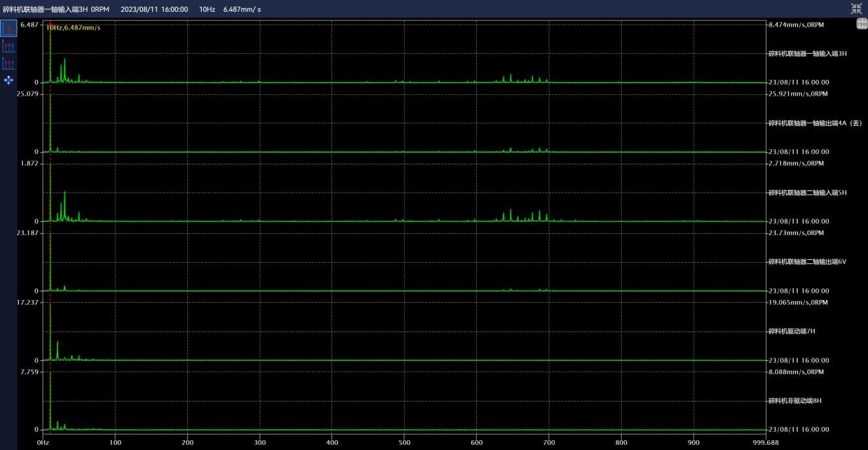Click the 8.474mm/s,0RPM overall value

tap(795, 24)
